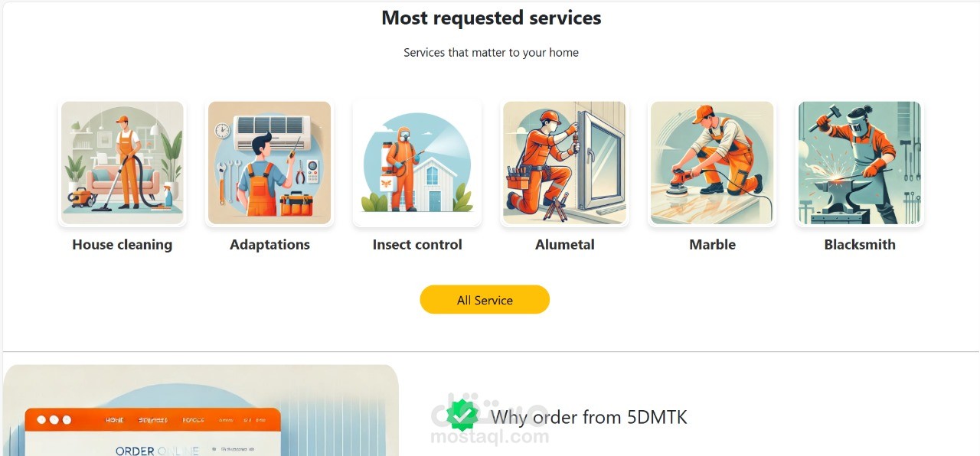Open the Blacksmith anvil illustration
The height and width of the screenshot is (456, 980).
tap(860, 163)
